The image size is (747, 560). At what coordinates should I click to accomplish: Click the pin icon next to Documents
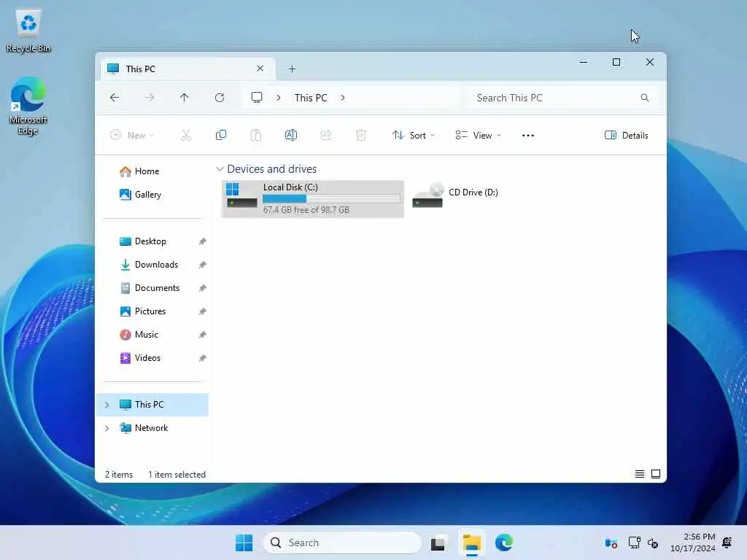tap(203, 288)
